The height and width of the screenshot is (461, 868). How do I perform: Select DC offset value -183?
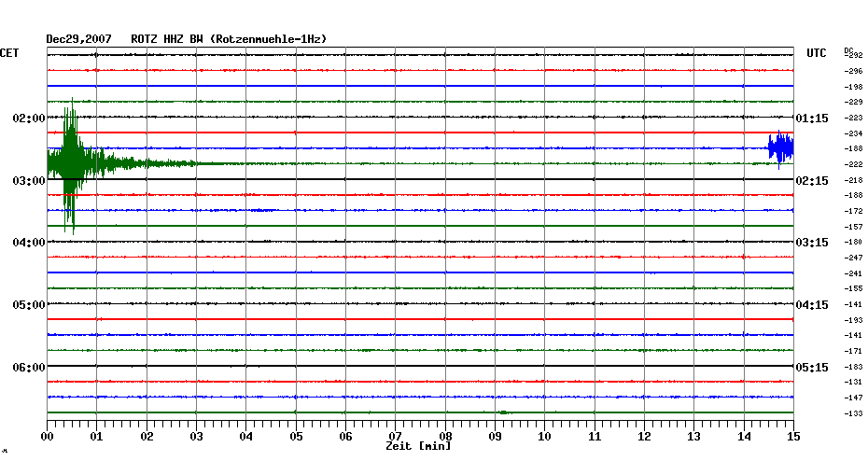pyautogui.click(x=853, y=367)
